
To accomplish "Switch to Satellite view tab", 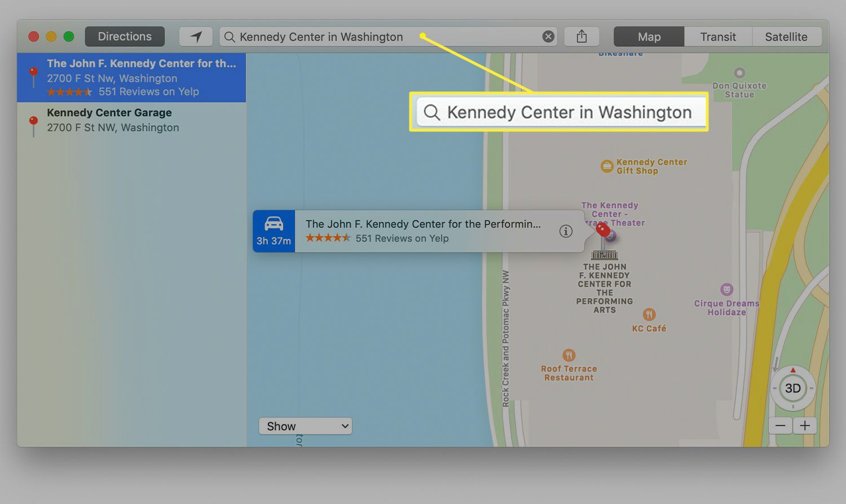I will (x=786, y=37).
